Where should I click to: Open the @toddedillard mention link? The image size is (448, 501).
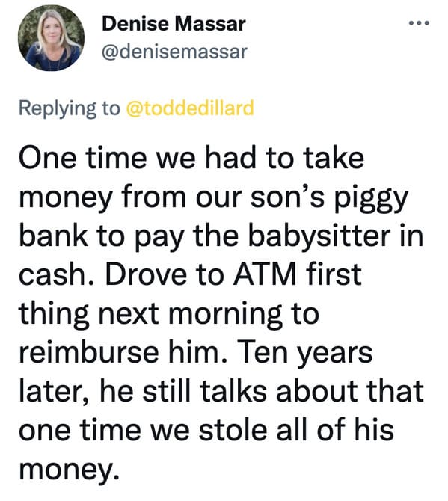point(190,108)
